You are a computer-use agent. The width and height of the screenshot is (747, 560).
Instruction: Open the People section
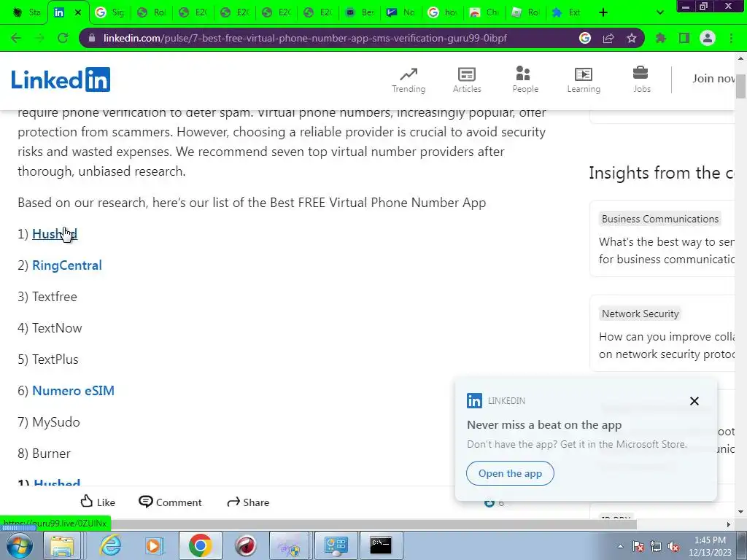[525, 80]
